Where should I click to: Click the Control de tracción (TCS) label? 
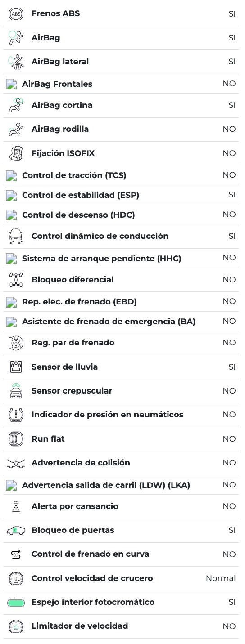[x=74, y=175]
